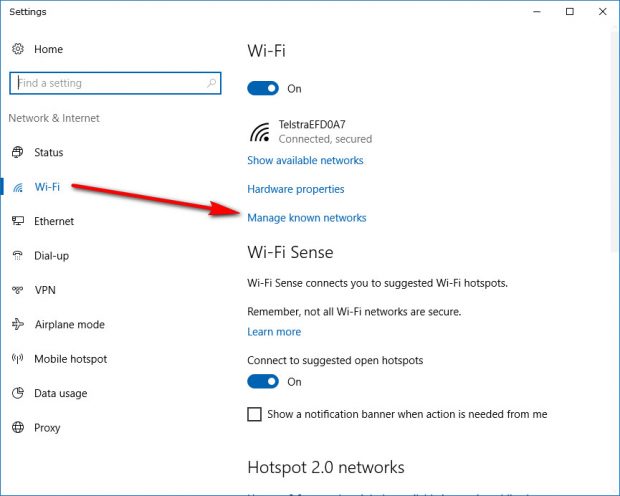Check the notification banner checkbox

[254, 414]
